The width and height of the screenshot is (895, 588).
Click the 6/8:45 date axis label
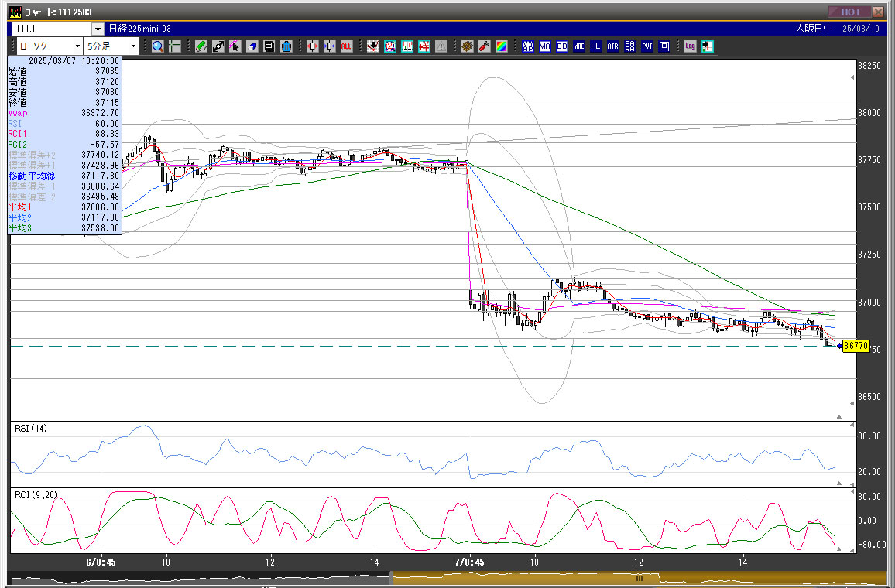[x=101, y=562]
